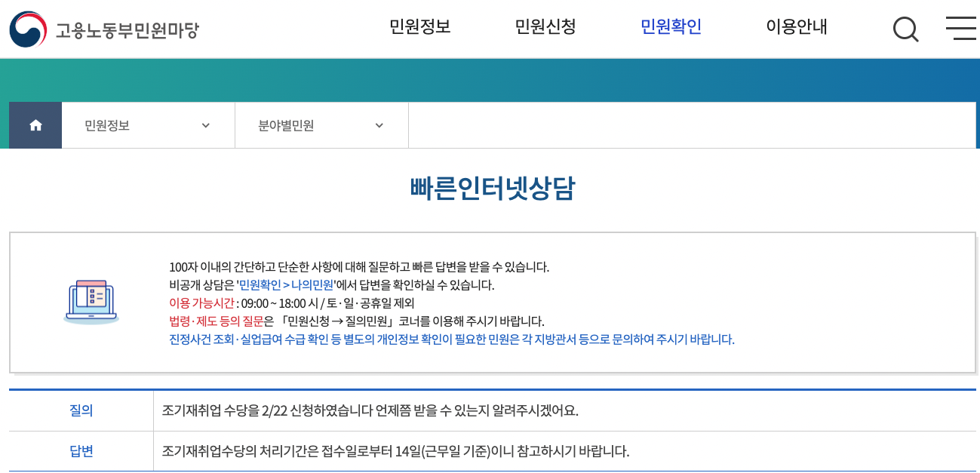Click the government emblem logo

pyautogui.click(x=27, y=28)
